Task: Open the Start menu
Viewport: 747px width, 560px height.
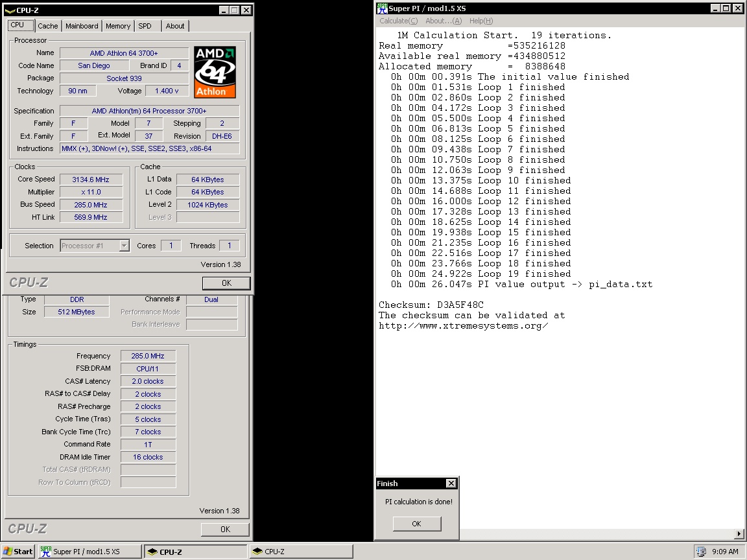Action: point(18,552)
